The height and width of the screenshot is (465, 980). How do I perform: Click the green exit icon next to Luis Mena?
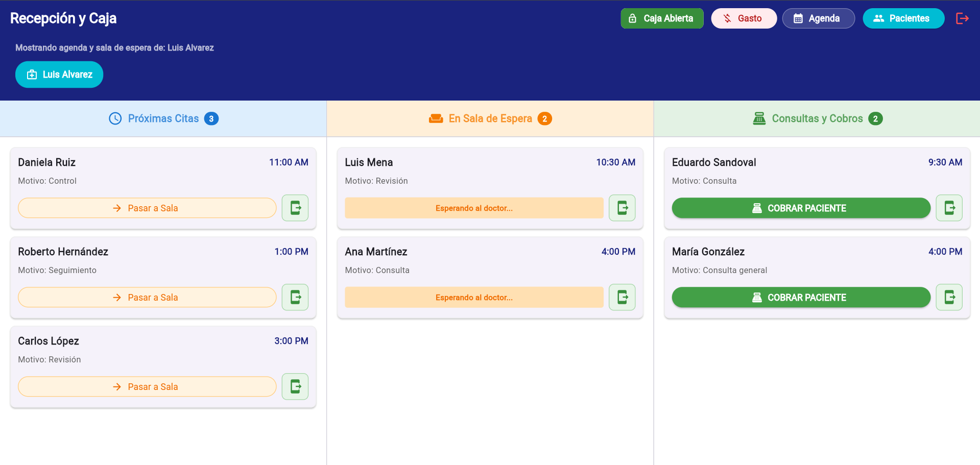(x=622, y=208)
